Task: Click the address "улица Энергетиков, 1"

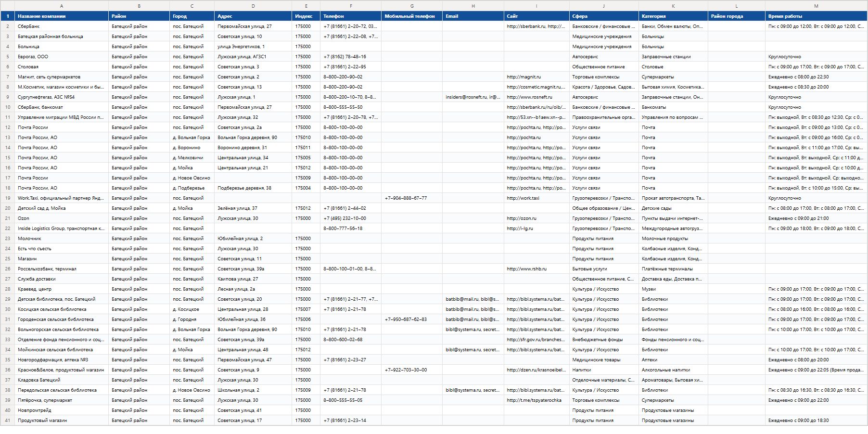Action: (x=253, y=47)
